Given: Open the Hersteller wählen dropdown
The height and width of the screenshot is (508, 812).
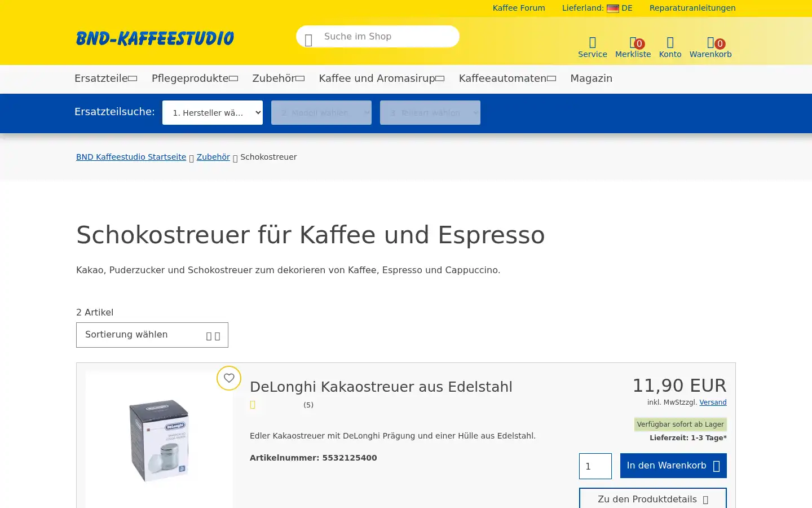Looking at the screenshot, I should 213,112.
